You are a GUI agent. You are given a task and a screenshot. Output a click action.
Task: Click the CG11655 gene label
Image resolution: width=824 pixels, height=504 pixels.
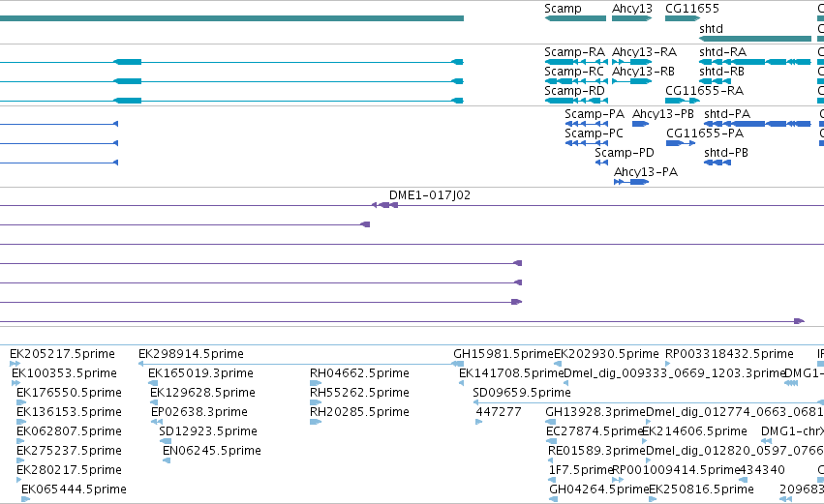691,9
